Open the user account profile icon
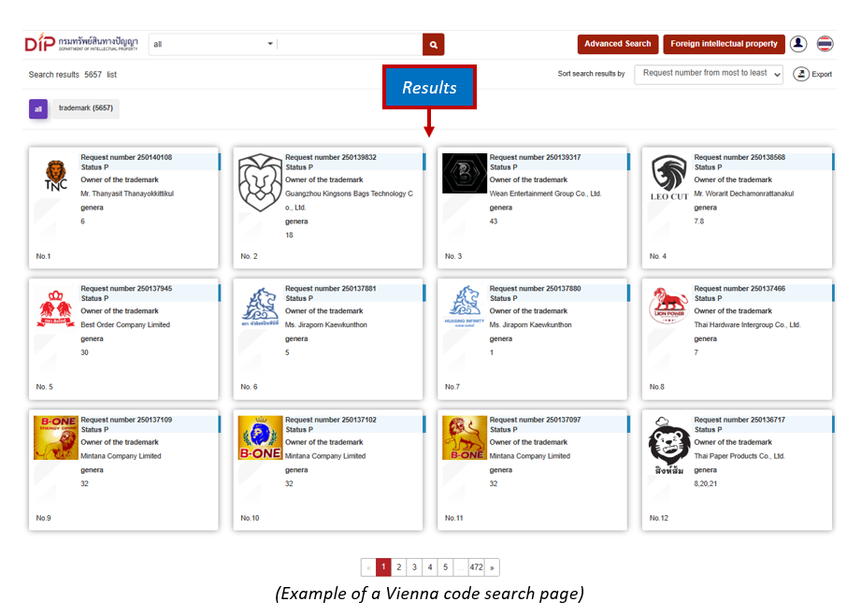Screen dimensions: 861x616 [798, 44]
